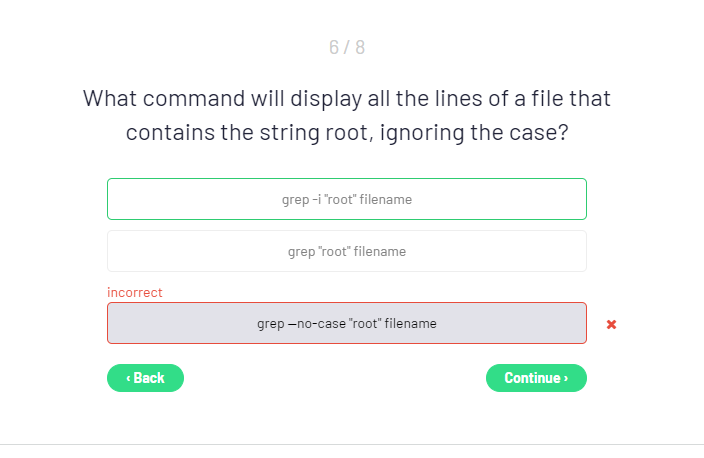Click the red "incorrect" label
The height and width of the screenshot is (458, 704).
(x=134, y=292)
